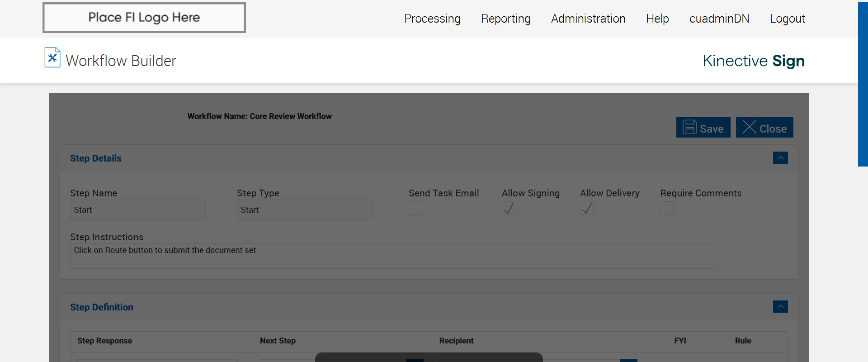Image resolution: width=868 pixels, height=362 pixels.
Task: Click into the Step Name field
Action: pos(138,210)
